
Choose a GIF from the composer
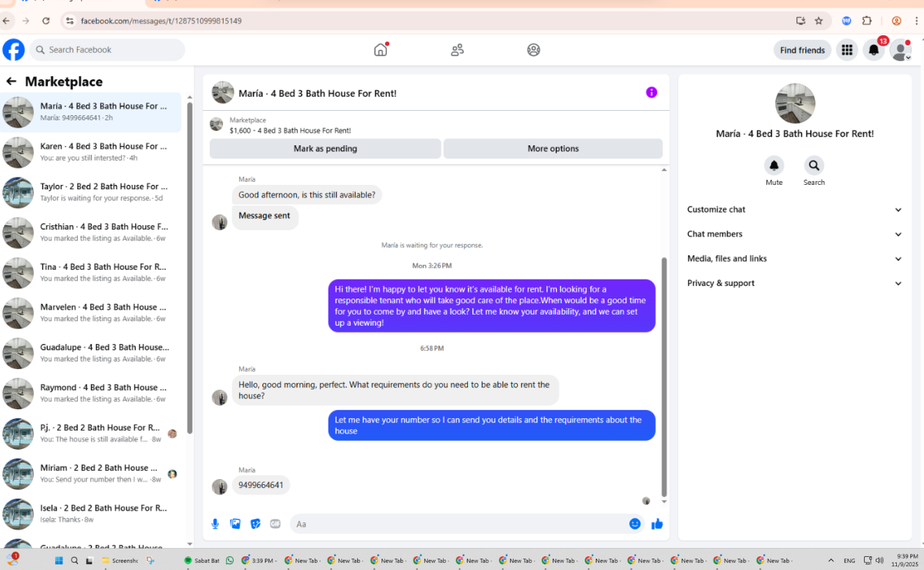point(276,524)
